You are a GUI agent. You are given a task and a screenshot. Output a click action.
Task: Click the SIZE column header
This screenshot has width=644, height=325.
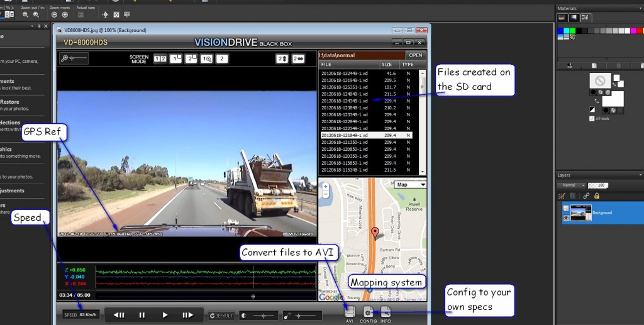click(387, 64)
